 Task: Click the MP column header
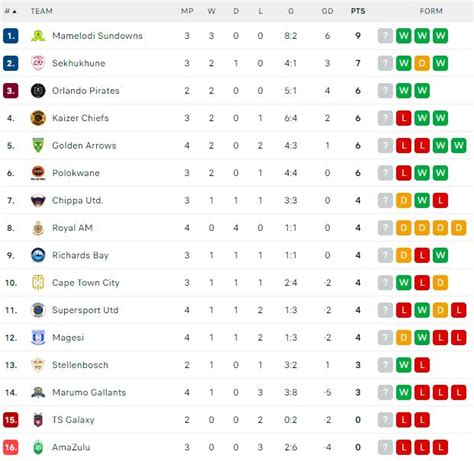tap(187, 11)
